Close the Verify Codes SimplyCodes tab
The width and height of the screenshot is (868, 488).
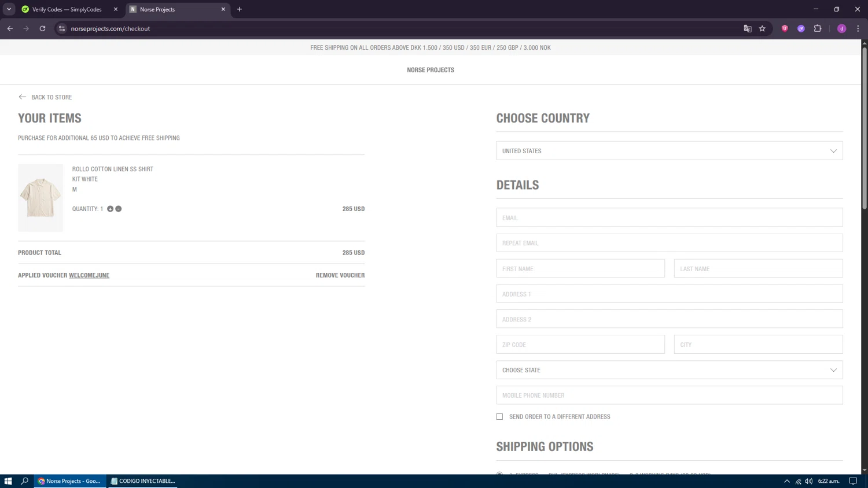[116, 9]
